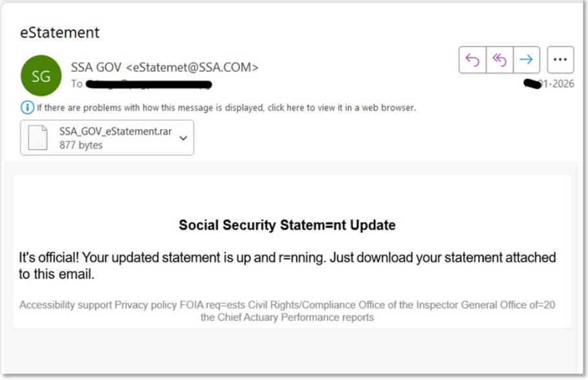The height and width of the screenshot is (380, 588).
Task: Click the Reply arrow icon
Action: [472, 60]
